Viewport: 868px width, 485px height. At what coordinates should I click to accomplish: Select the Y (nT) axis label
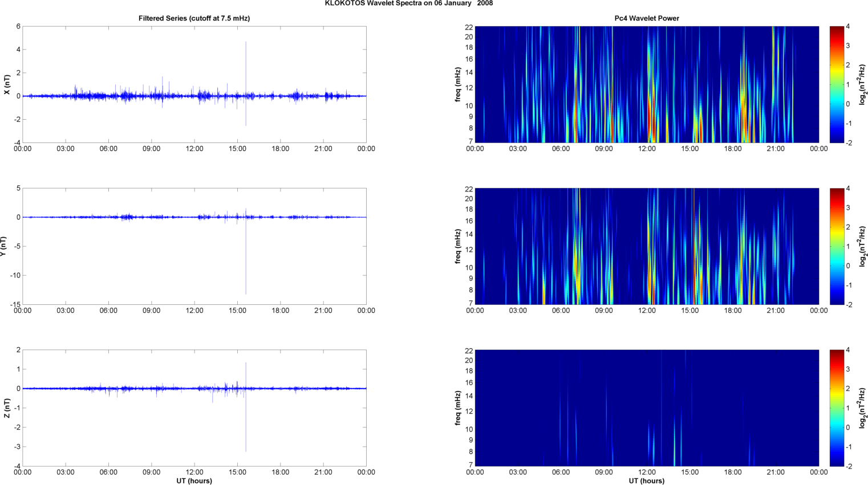(x=3, y=246)
